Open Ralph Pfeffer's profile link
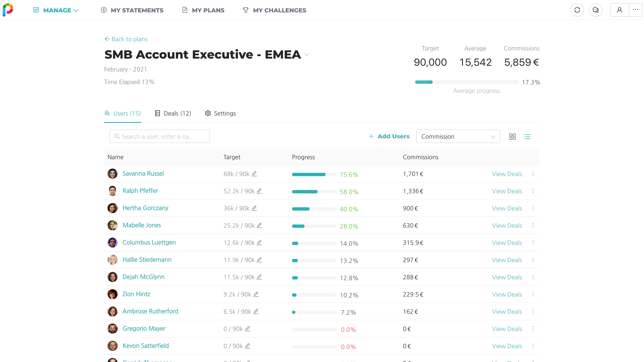The height and width of the screenshot is (362, 644). (140, 191)
